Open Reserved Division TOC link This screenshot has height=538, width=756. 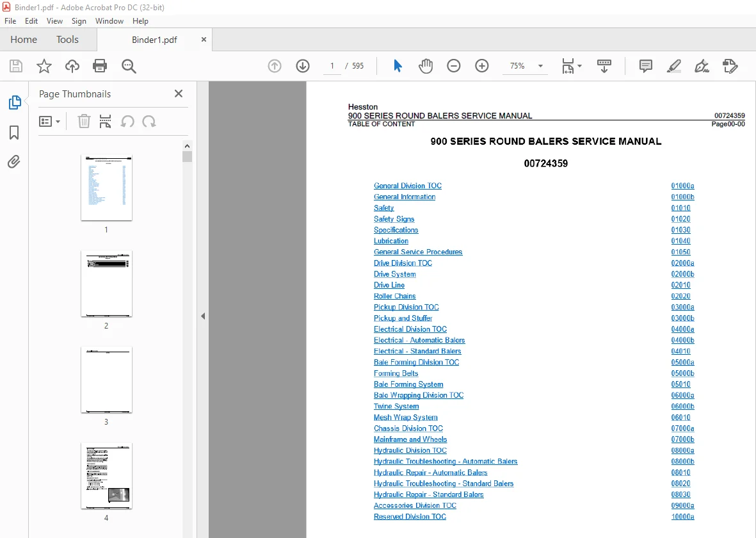[410, 517]
